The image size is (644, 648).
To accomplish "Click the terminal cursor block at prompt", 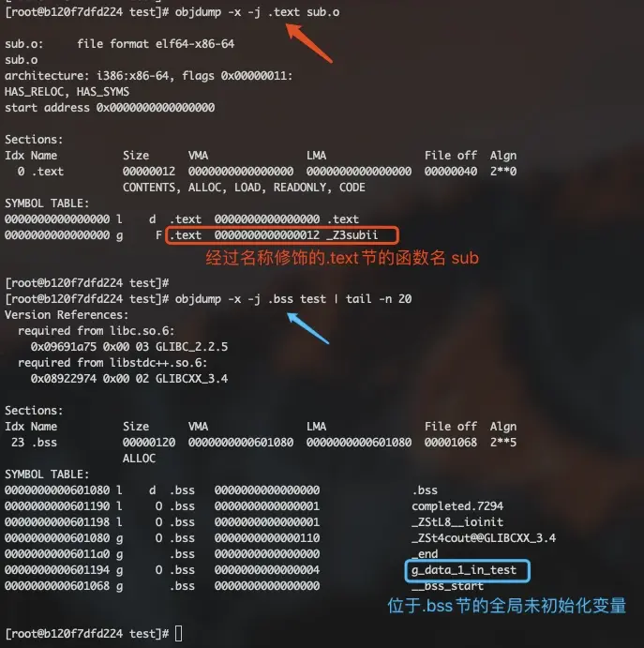I will (x=178, y=633).
